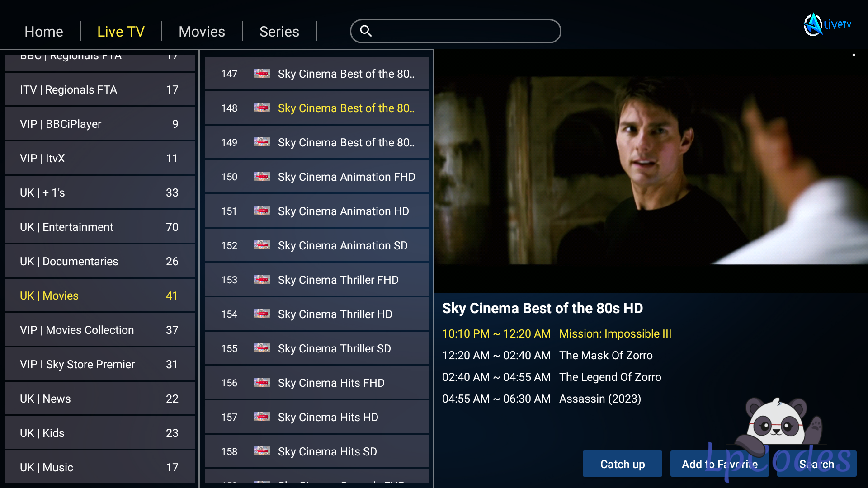Click the Mission Impossible video preview
The width and height of the screenshot is (868, 488).
650,171
